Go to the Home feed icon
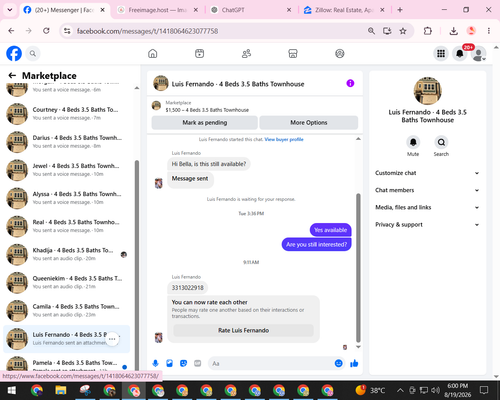 pyautogui.click(x=153, y=53)
